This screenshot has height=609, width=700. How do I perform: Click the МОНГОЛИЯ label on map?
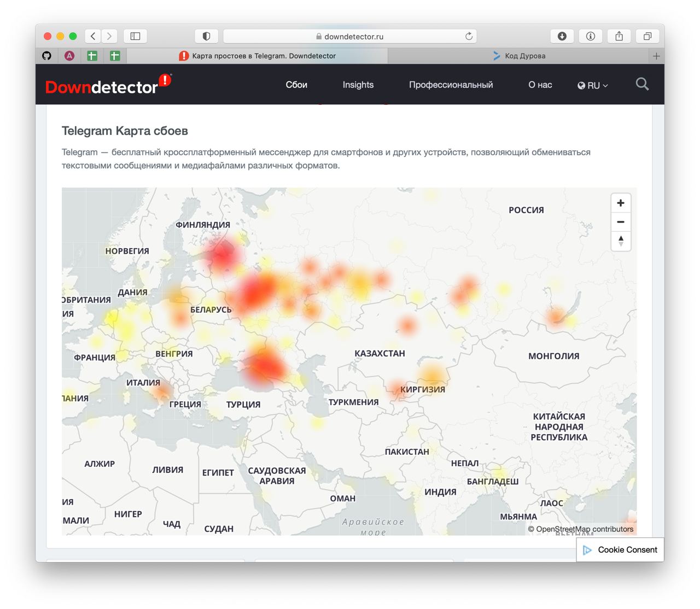click(x=553, y=356)
